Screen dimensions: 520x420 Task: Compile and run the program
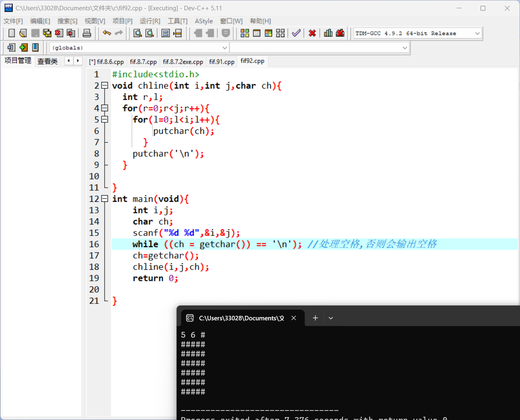click(268, 33)
